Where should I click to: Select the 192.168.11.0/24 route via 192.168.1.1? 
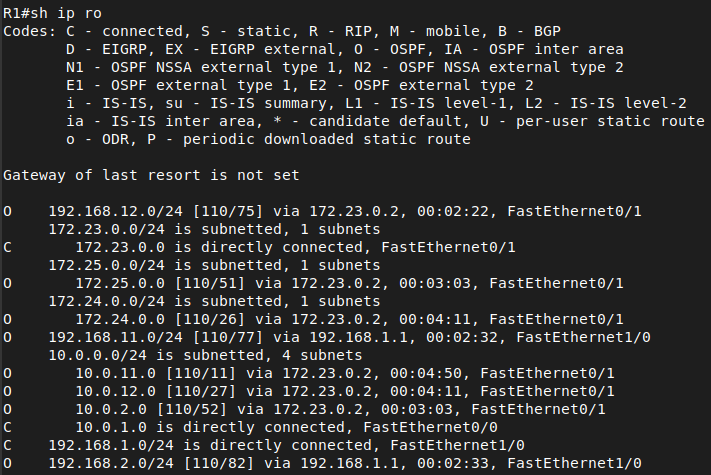pyautogui.click(x=326, y=337)
